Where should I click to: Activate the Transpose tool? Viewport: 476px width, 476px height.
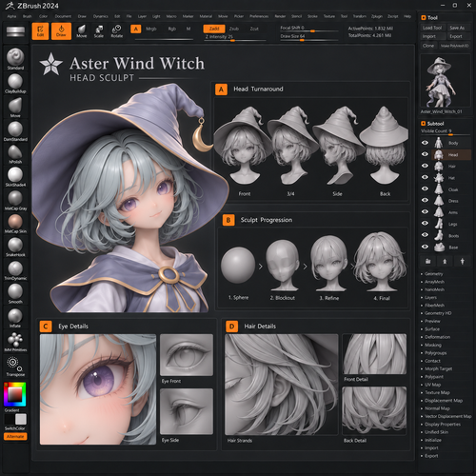click(15, 367)
